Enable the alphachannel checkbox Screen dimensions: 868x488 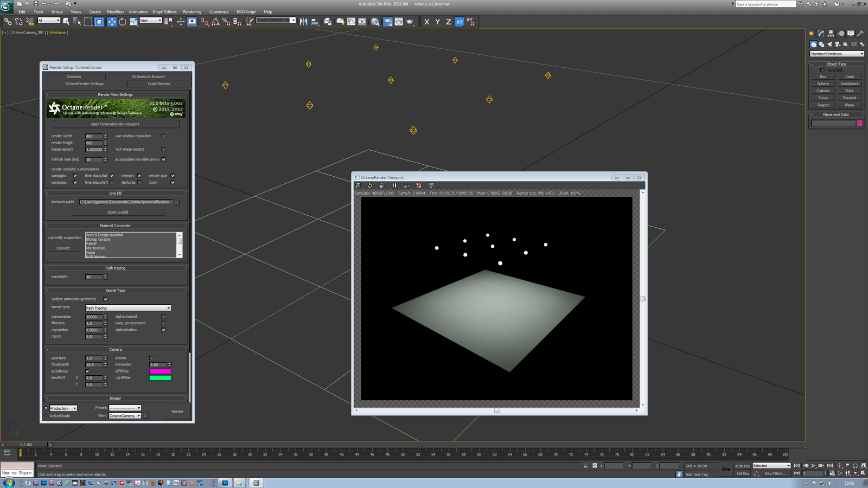coord(163,317)
